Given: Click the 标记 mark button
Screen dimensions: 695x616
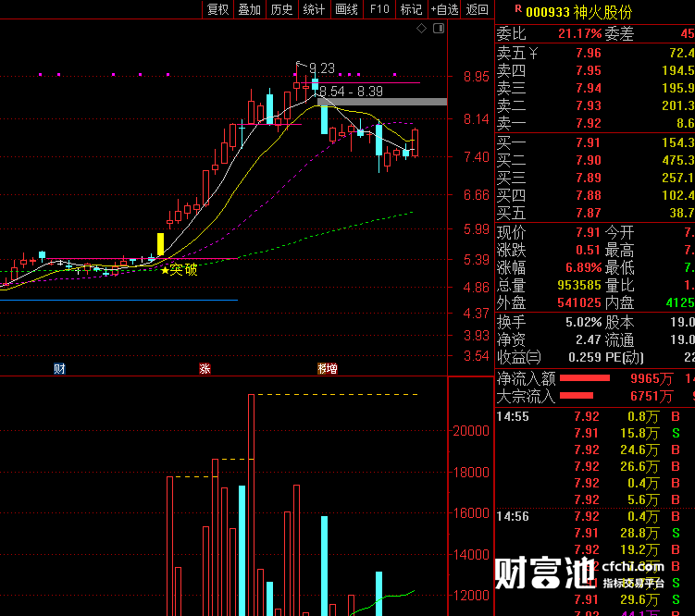Looking at the screenshot, I should click(x=411, y=9).
